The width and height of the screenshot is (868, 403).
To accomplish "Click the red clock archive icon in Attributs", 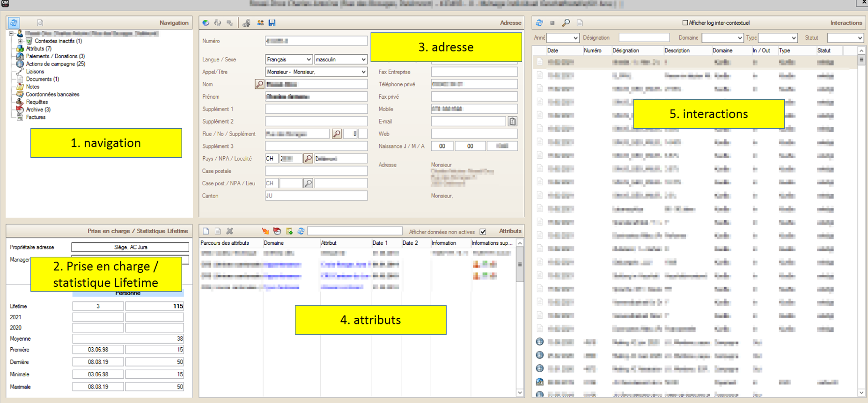I will coord(277,231).
